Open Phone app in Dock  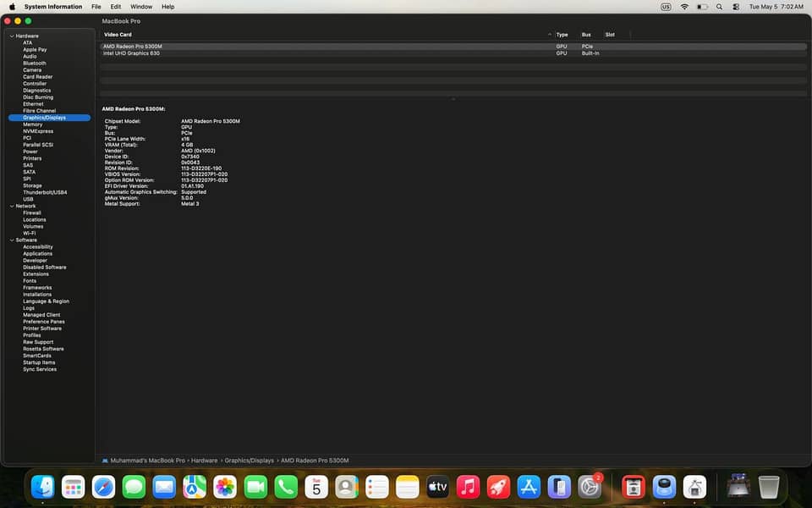[286, 488]
